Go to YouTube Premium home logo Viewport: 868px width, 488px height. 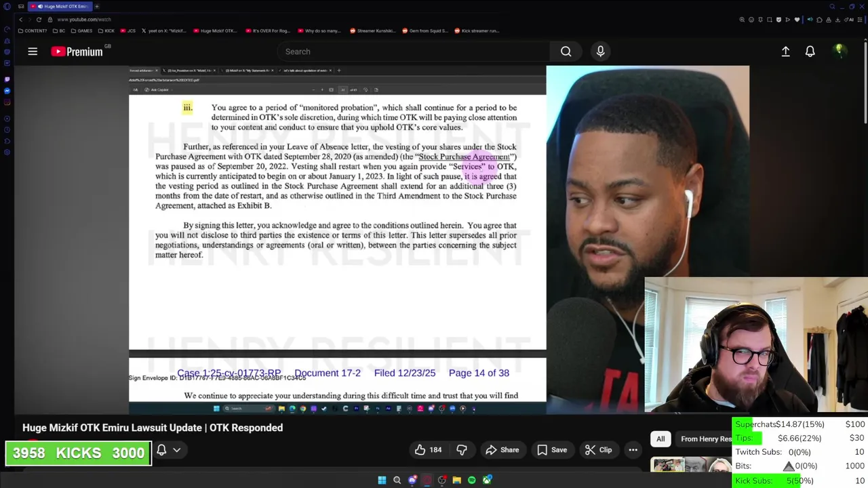pyautogui.click(x=77, y=52)
